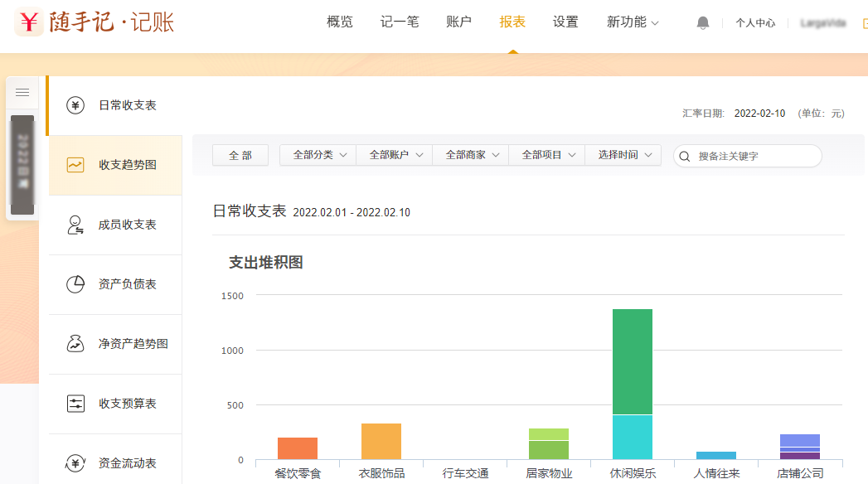The width and height of the screenshot is (868, 484).
Task: Expand the 选择时间 dropdown
Action: pos(623,155)
